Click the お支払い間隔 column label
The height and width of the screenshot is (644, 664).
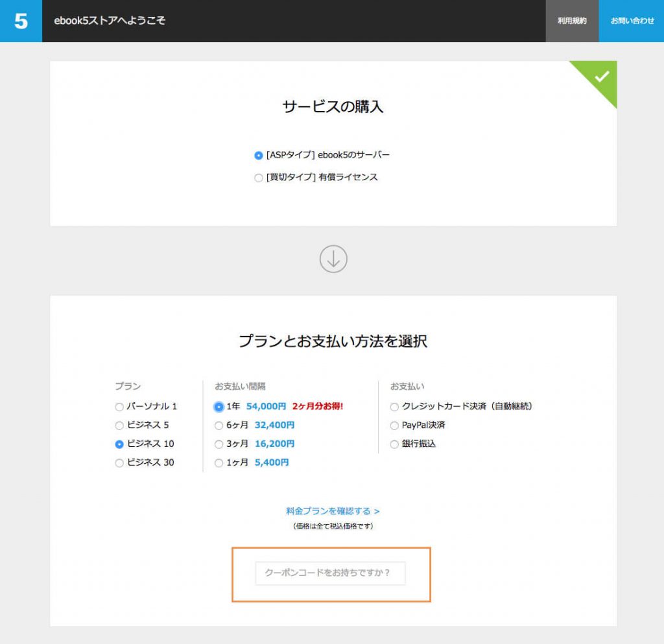(240, 386)
